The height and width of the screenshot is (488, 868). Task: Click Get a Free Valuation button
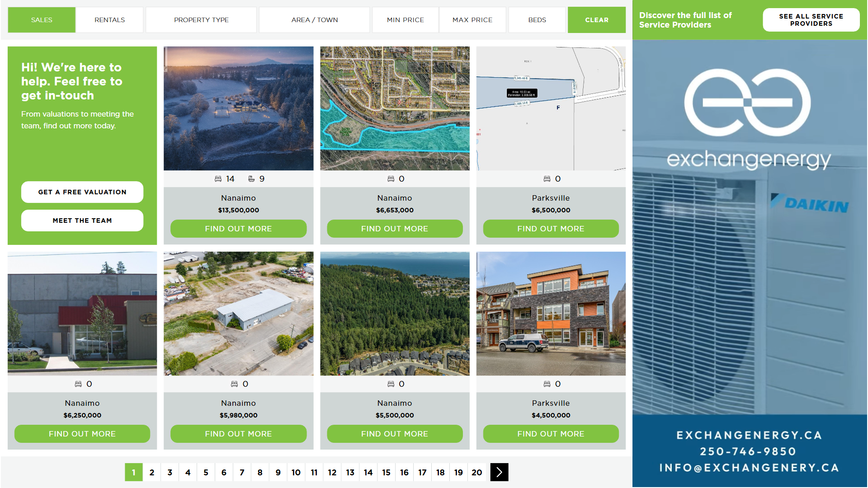coord(82,192)
